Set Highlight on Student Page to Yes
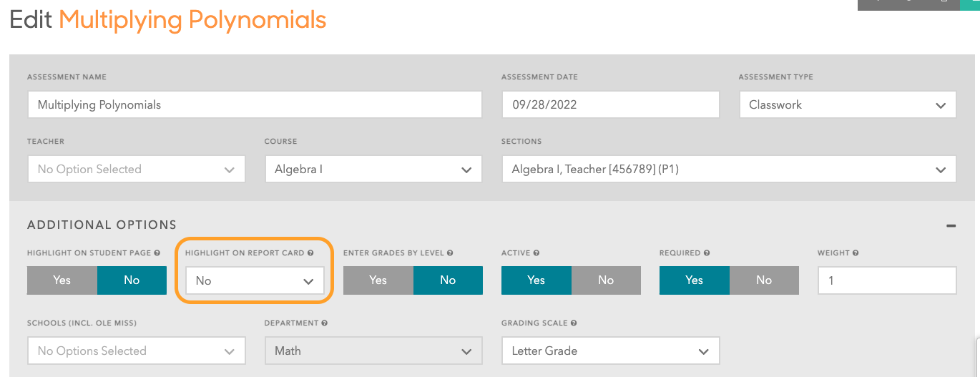This screenshot has width=980, height=377. [x=62, y=280]
